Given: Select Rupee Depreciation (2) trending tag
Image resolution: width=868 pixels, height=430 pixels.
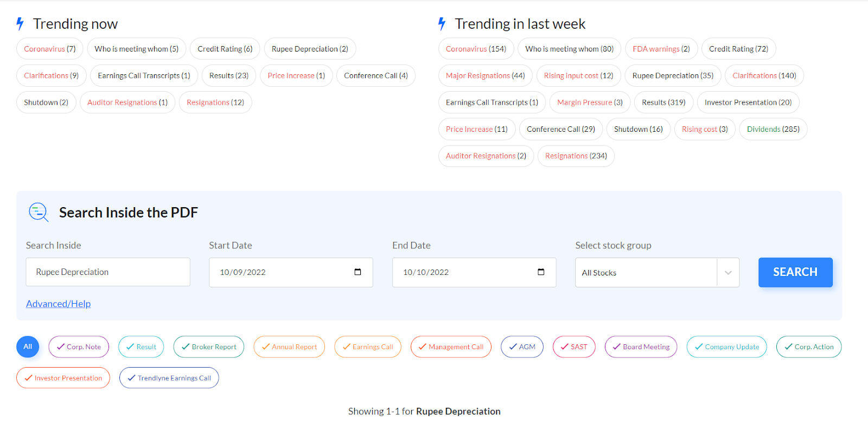Looking at the screenshot, I should 310,49.
